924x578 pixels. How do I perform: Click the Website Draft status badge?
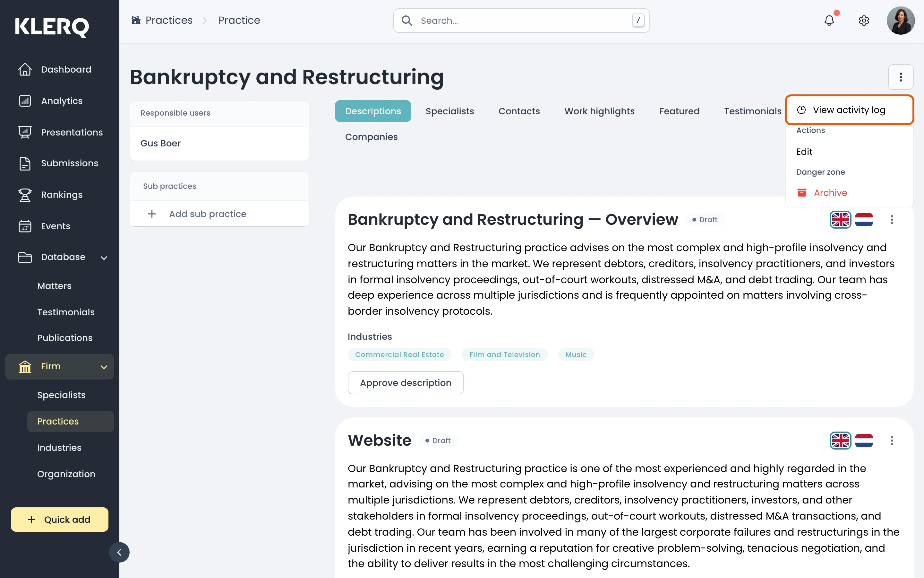(438, 440)
